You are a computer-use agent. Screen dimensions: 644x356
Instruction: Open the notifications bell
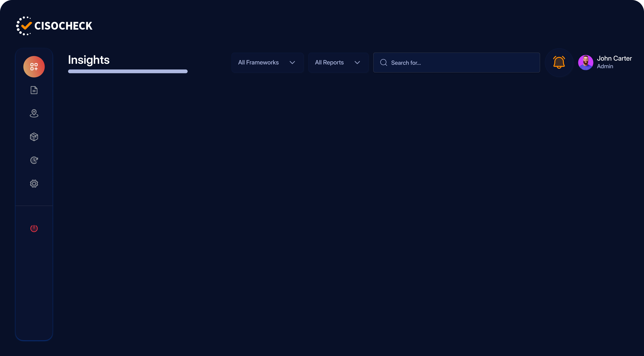tap(559, 62)
